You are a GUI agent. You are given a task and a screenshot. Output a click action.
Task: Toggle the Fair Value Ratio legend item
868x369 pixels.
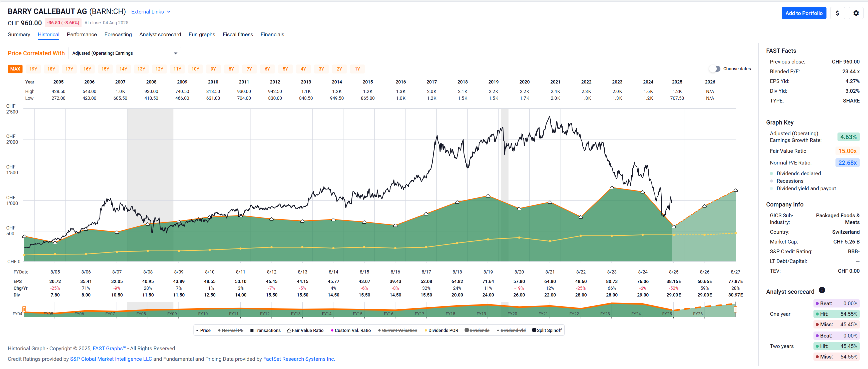tap(305, 330)
